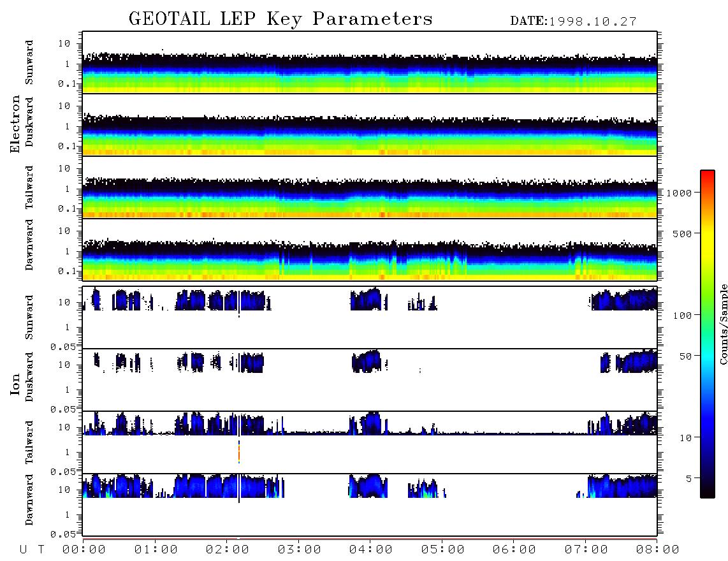Select the "DATE:1998.10.27" label
The height and width of the screenshot is (561, 728).
[573, 22]
